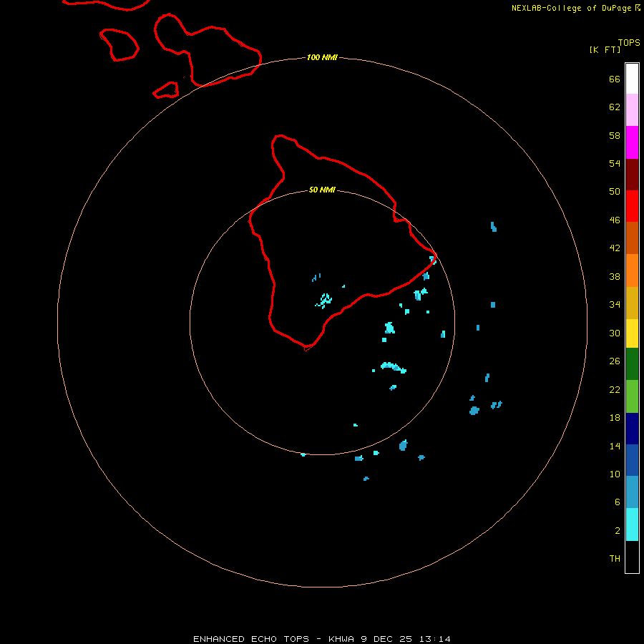Click the "34" legend value
The height and width of the screenshot is (644, 644).
[x=615, y=305]
